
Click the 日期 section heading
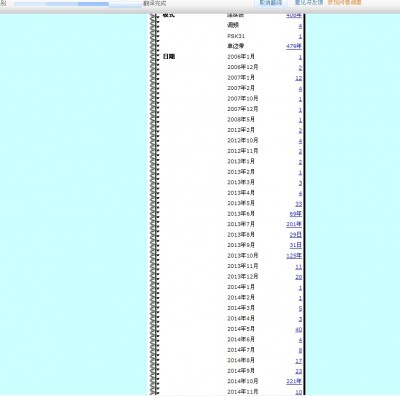(x=169, y=57)
